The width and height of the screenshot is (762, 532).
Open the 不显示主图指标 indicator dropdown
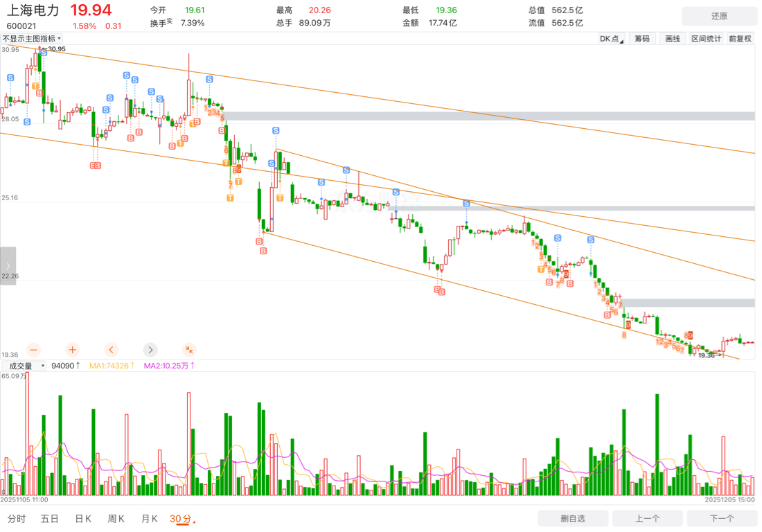click(x=32, y=38)
